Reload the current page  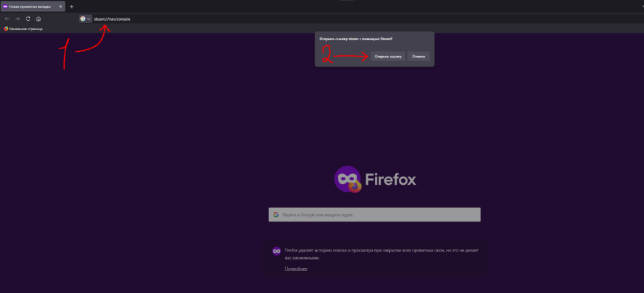(28, 19)
